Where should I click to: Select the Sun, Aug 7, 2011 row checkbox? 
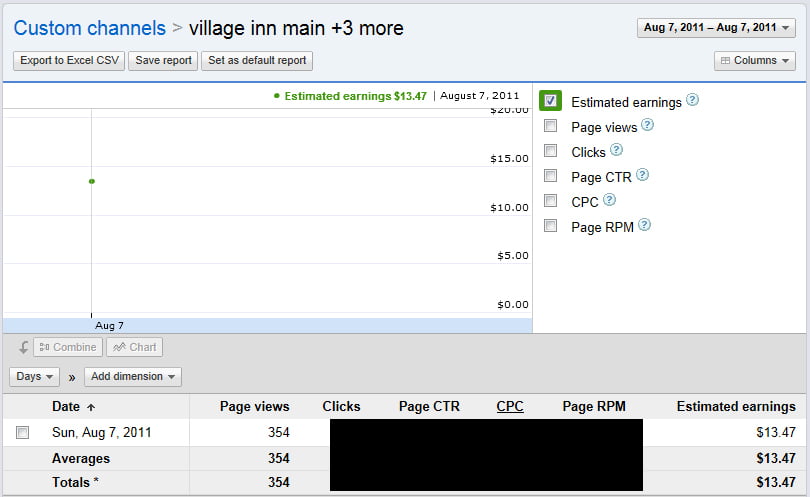click(22, 432)
